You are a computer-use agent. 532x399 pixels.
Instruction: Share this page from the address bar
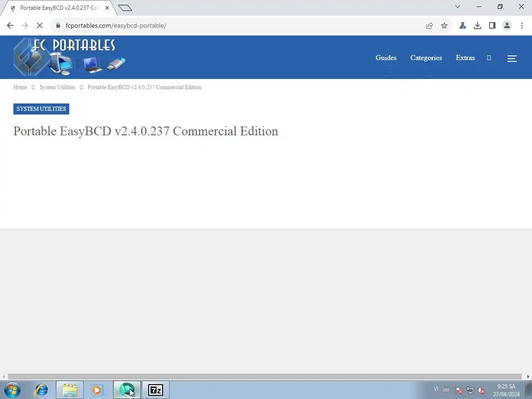coord(429,25)
